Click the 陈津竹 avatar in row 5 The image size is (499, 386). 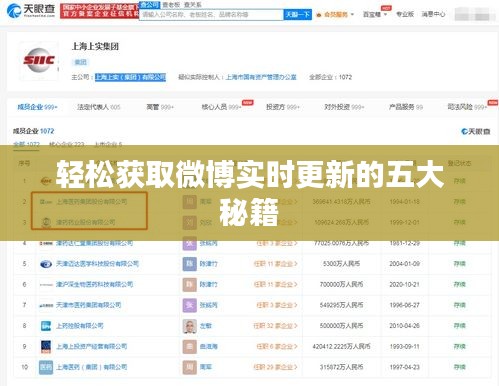coord(190,264)
